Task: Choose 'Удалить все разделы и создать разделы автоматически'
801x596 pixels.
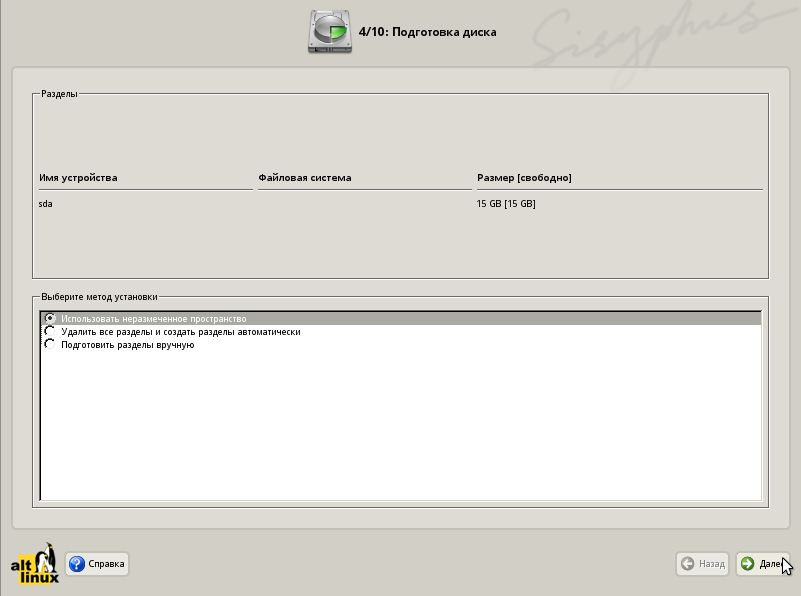Action: click(x=50, y=332)
